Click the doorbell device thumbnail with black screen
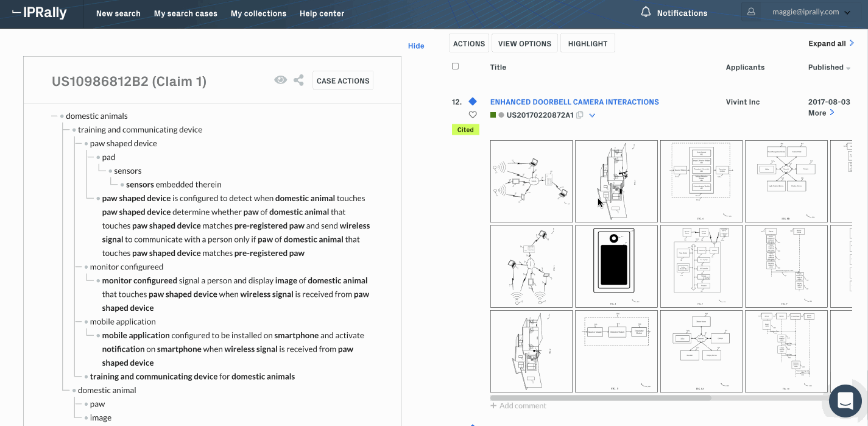868x426 pixels. 616,266
